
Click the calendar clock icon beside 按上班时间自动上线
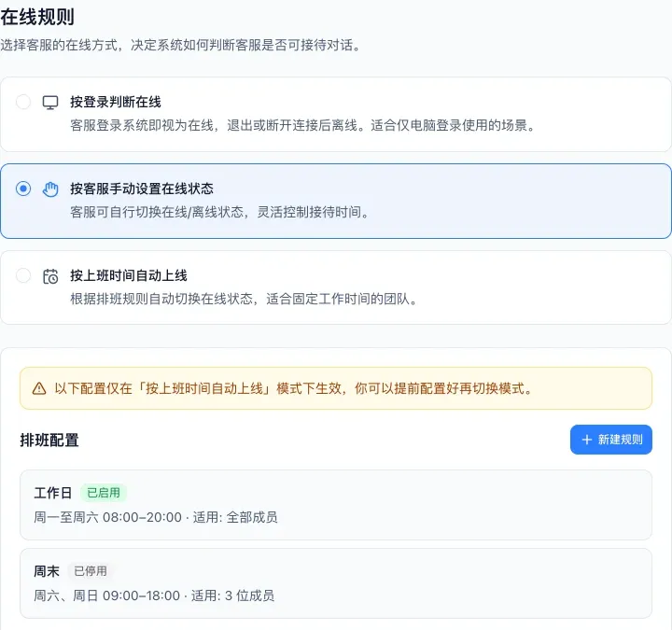click(x=50, y=276)
